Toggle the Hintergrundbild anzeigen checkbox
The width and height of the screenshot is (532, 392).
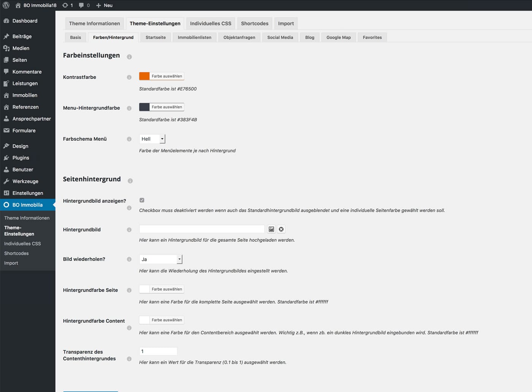[x=142, y=200]
